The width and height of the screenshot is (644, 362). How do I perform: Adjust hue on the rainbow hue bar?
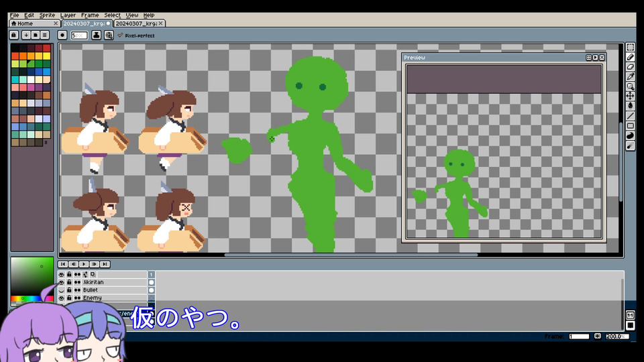(32, 298)
